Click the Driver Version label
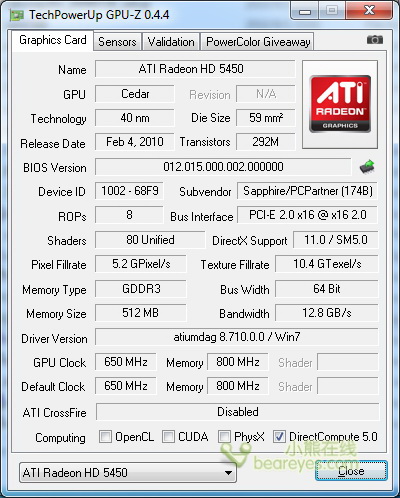400x498 pixels. 54,339
